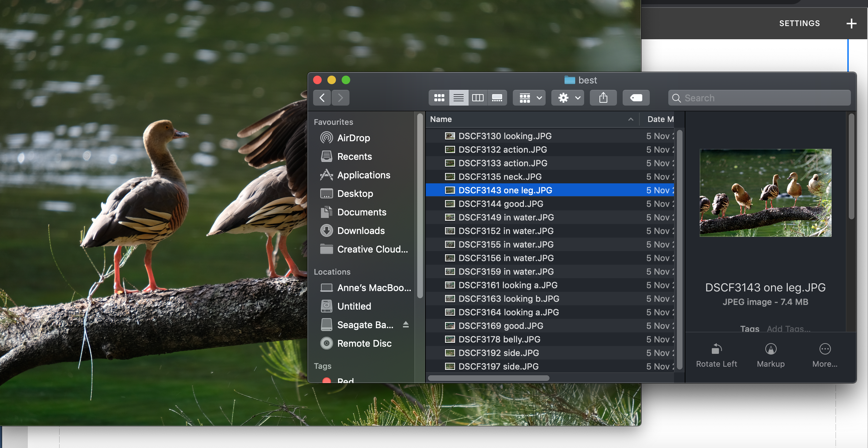Select DSCF3178 belly.JPG file
This screenshot has height=448, width=868.
pos(499,339)
